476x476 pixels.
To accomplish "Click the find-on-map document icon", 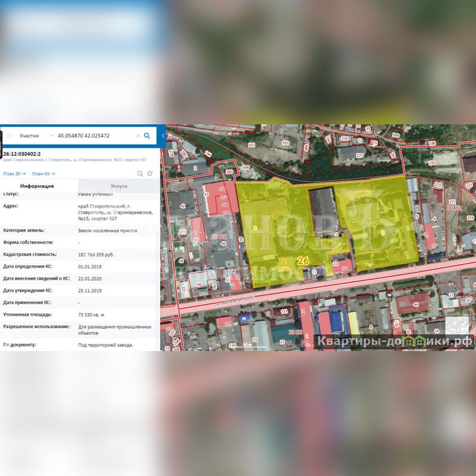I will [x=140, y=174].
